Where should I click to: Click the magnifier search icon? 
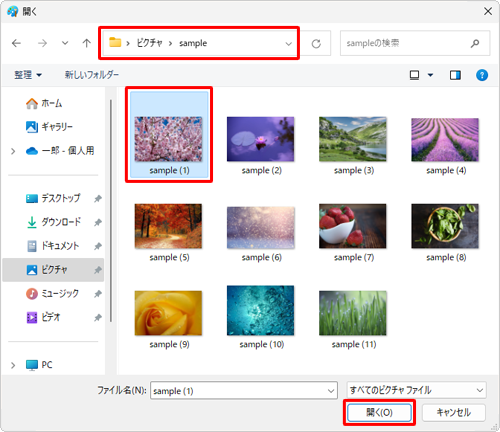[475, 43]
